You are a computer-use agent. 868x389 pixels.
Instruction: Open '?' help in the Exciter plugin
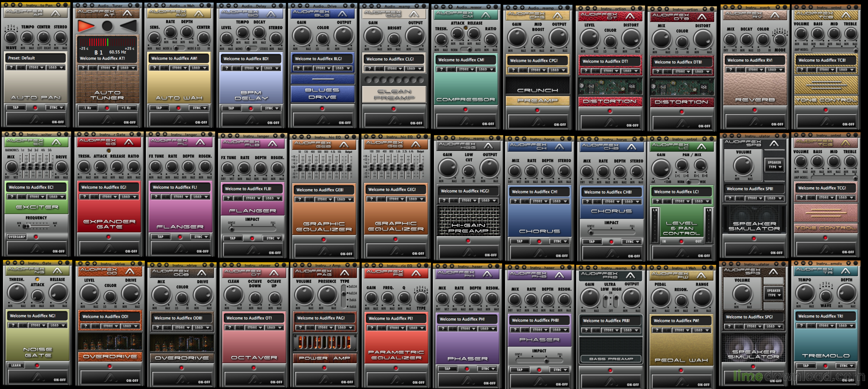click(x=12, y=197)
